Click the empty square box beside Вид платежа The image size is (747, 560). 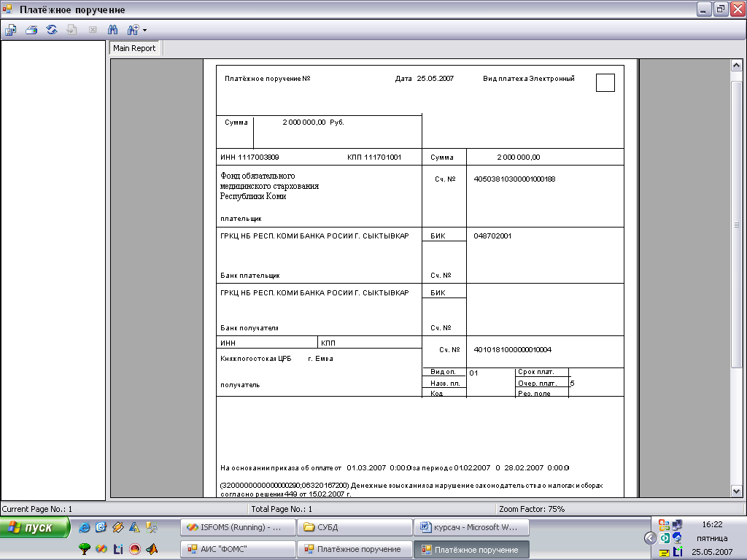[605, 82]
